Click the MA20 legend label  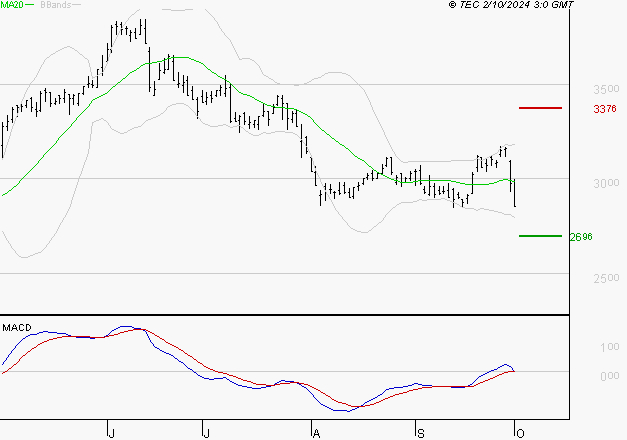click(12, 5)
